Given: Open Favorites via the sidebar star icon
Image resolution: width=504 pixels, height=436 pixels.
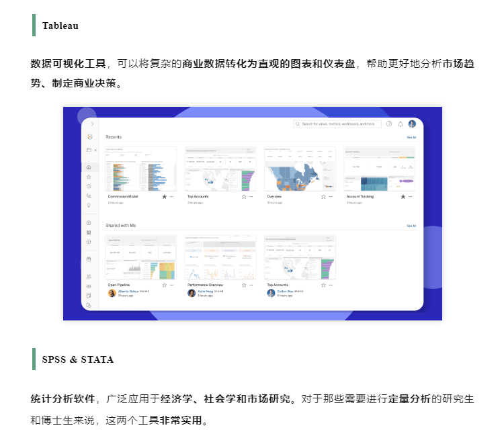Looking at the screenshot, I should point(89,177).
